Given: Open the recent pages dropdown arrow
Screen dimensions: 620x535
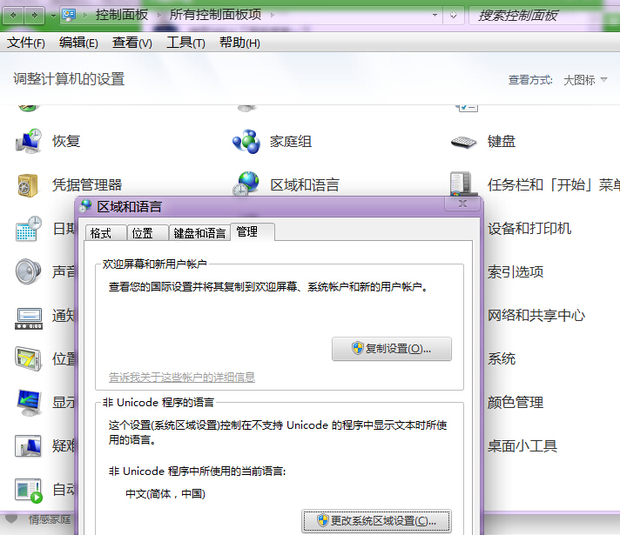Looking at the screenshot, I should pos(53,16).
